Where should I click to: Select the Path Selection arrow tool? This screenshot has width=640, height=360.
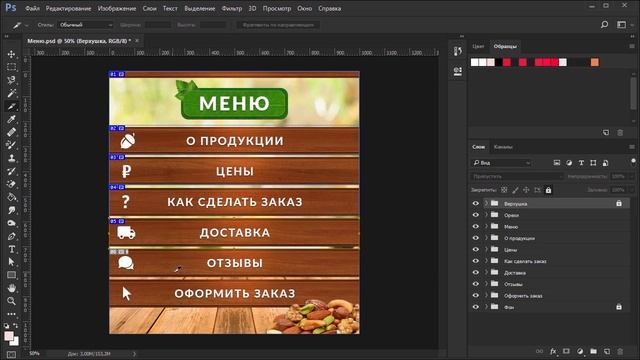click(11, 262)
